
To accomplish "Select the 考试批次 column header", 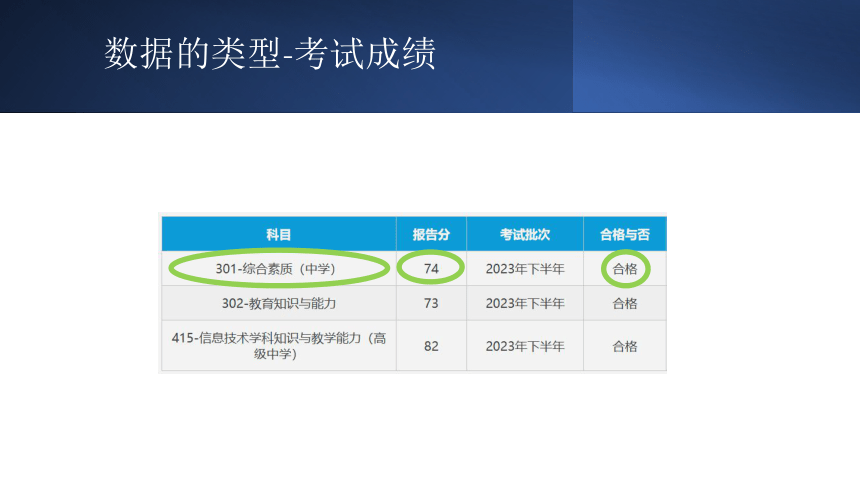I will pos(525,234).
